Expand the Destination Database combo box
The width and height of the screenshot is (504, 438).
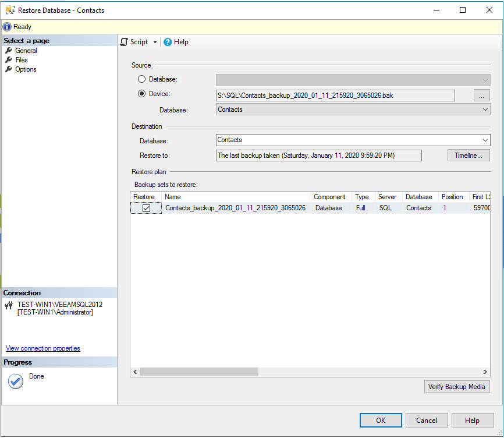485,140
